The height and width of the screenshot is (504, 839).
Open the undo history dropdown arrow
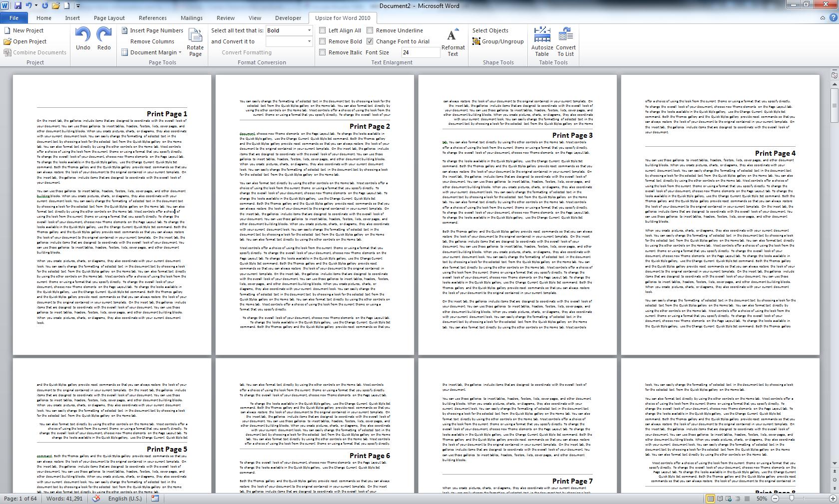(x=36, y=6)
